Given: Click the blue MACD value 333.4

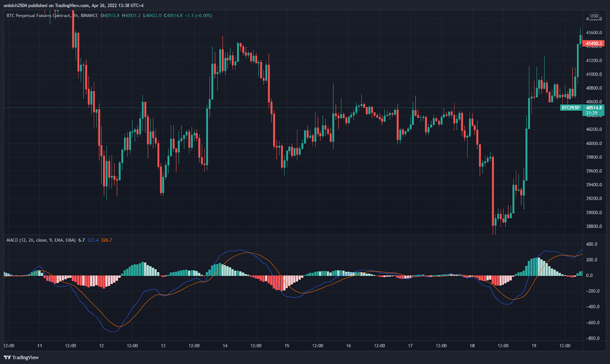Looking at the screenshot, I should tap(93, 240).
